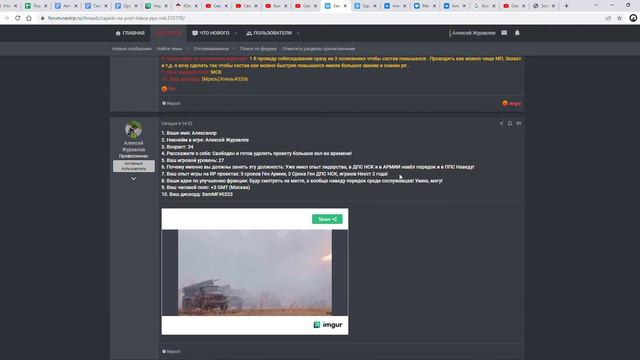
Task: Click Report link under the imgur post
Action: [171, 351]
